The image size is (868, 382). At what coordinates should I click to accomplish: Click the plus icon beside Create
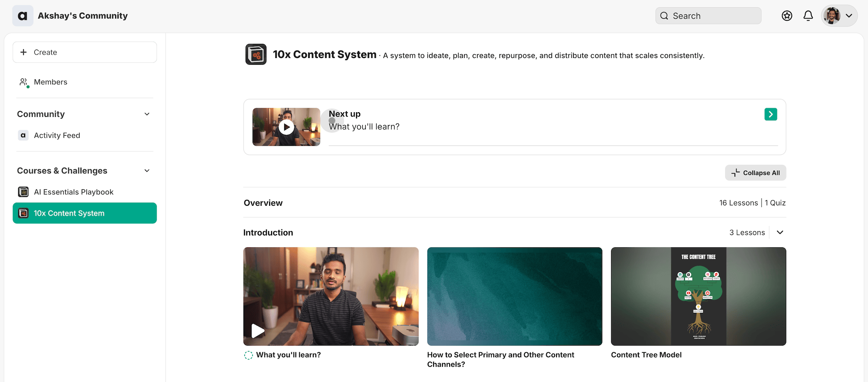[x=24, y=52]
